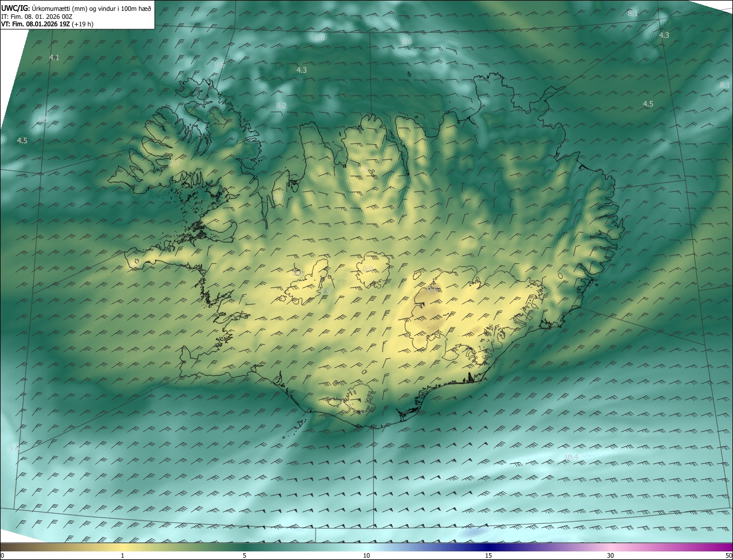Click the '5' tick label on the color scale
The width and height of the screenshot is (733, 560).
(245, 556)
